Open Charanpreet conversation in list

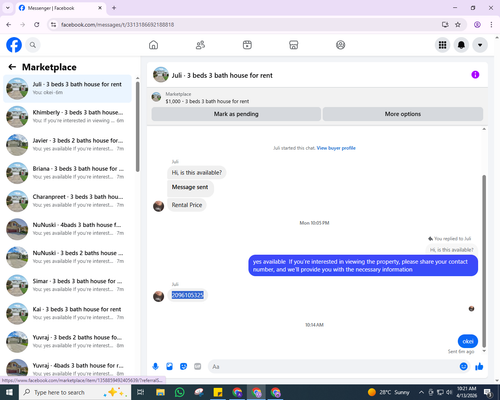[67, 201]
